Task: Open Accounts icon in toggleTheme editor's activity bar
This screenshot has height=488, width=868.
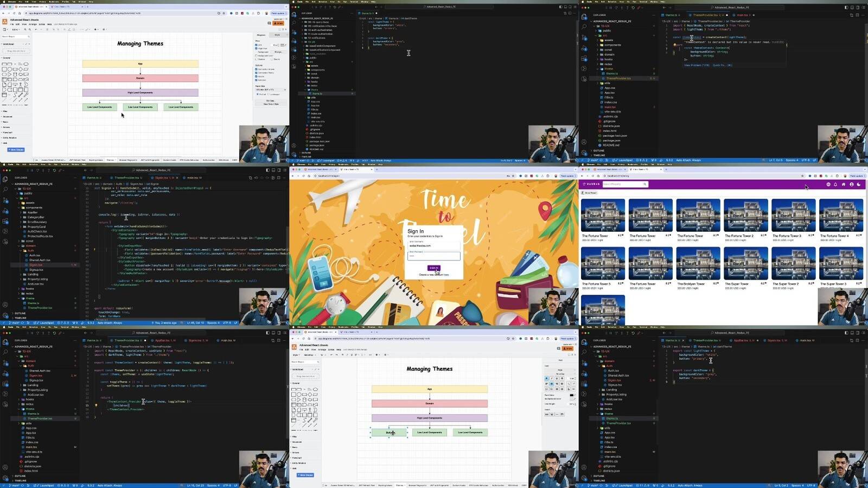Action: click(x=5, y=467)
